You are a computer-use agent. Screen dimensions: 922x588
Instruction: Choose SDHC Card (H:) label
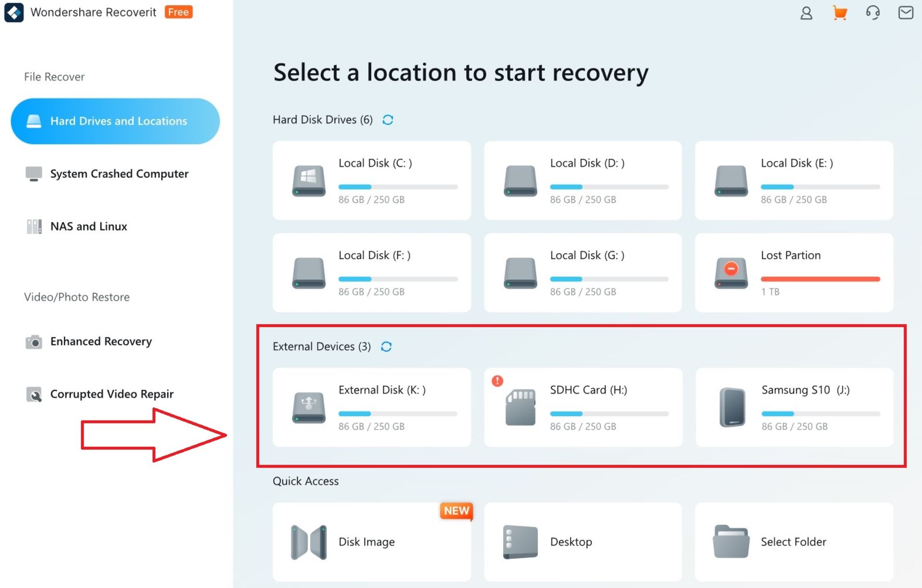(x=588, y=390)
